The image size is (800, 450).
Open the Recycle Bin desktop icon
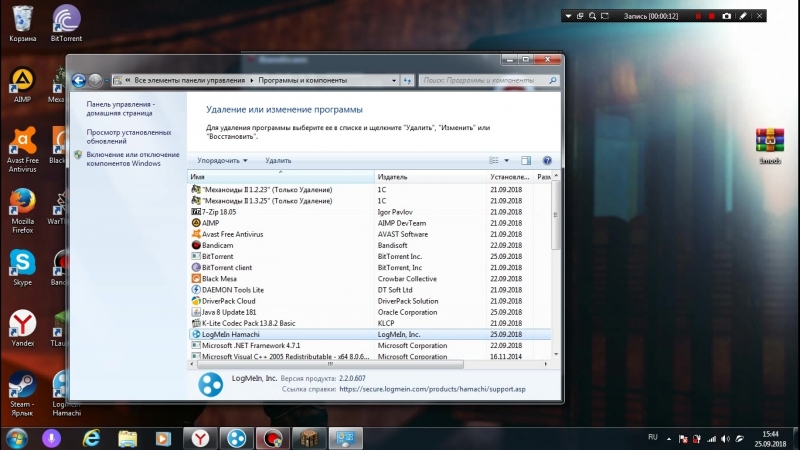(22, 23)
